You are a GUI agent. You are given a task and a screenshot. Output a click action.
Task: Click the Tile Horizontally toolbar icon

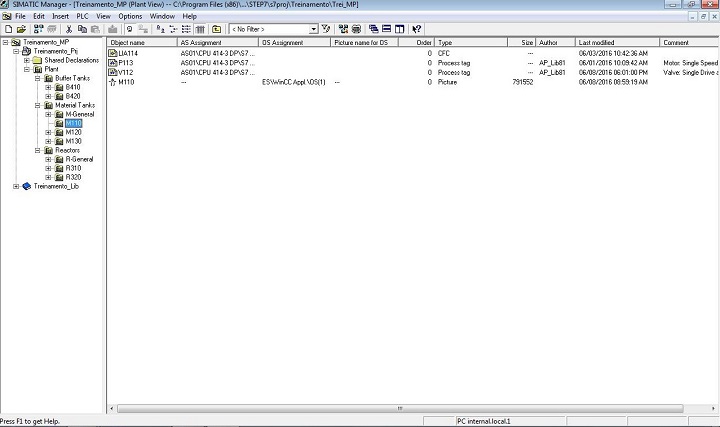click(x=387, y=29)
